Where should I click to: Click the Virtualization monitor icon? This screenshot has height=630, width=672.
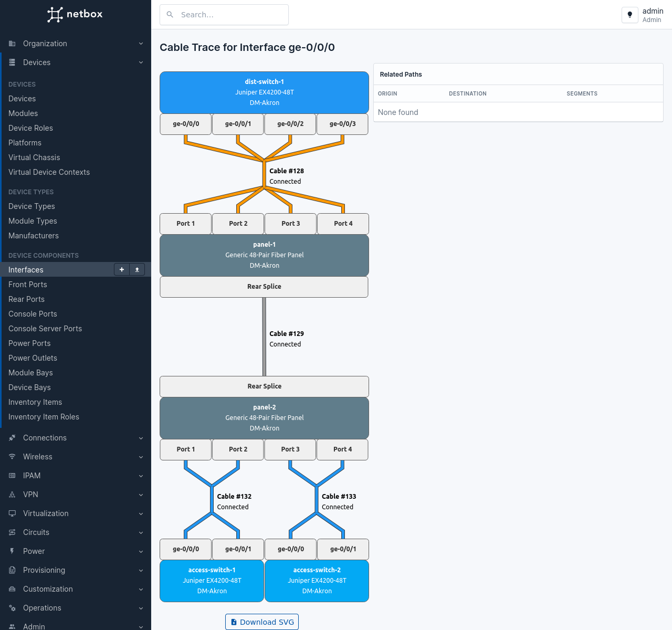pyautogui.click(x=12, y=513)
